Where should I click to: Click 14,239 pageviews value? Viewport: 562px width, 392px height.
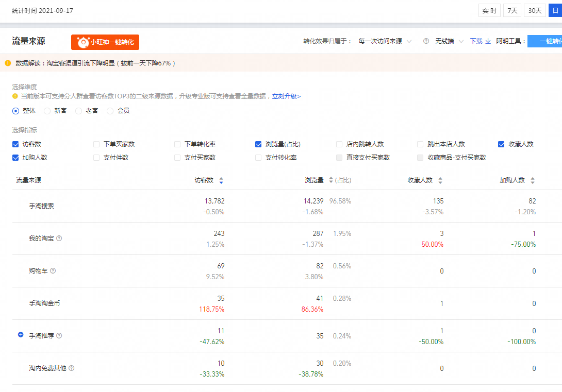313,201
